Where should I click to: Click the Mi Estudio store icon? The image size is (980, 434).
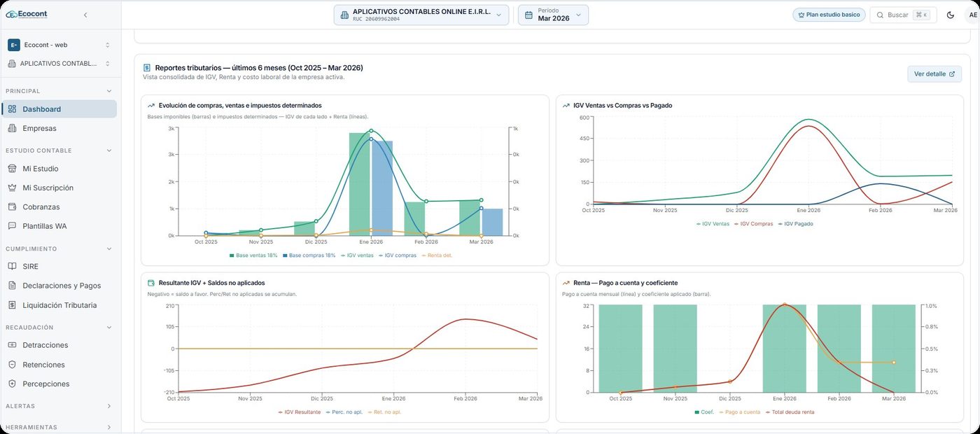[x=12, y=169]
